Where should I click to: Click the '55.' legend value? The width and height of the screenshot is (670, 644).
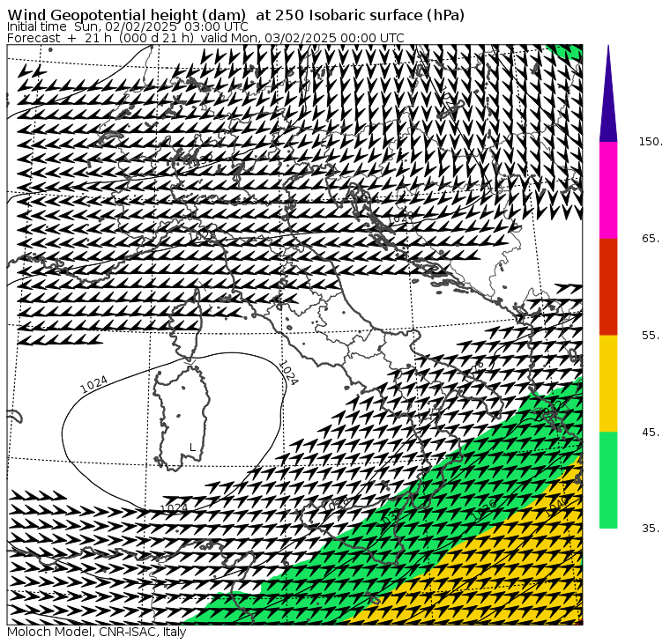coord(651,336)
